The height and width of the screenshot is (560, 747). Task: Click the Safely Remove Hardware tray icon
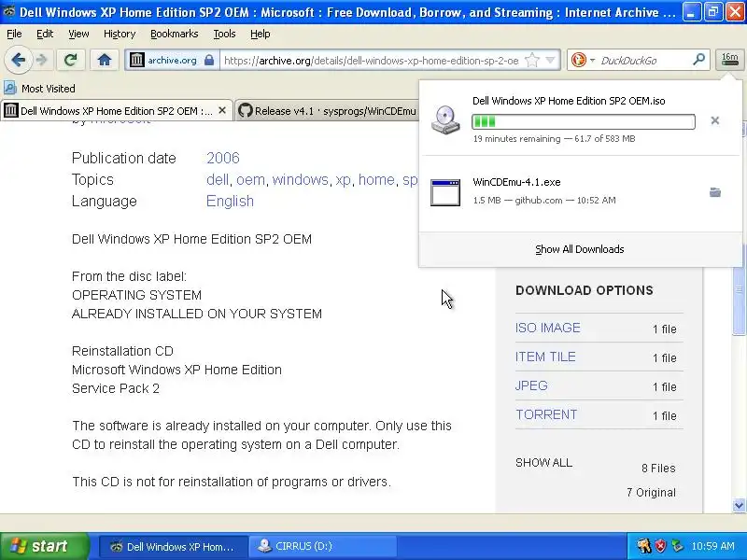(x=676, y=546)
